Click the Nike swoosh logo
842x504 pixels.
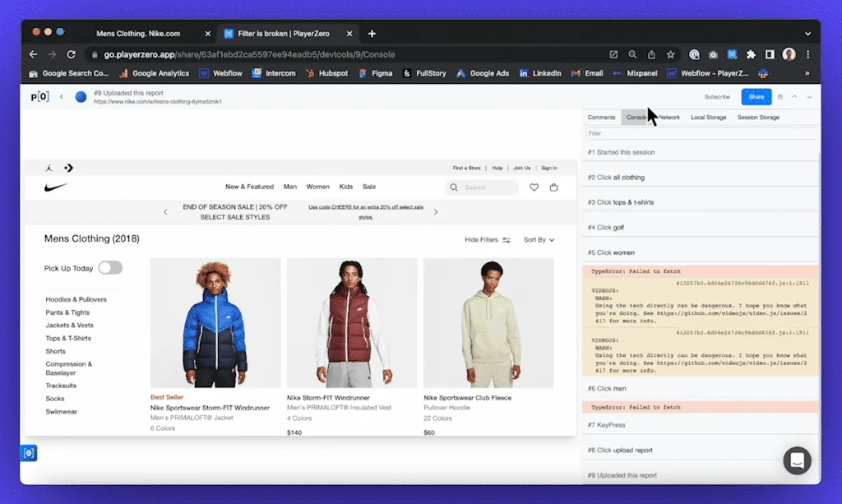pyautogui.click(x=56, y=187)
